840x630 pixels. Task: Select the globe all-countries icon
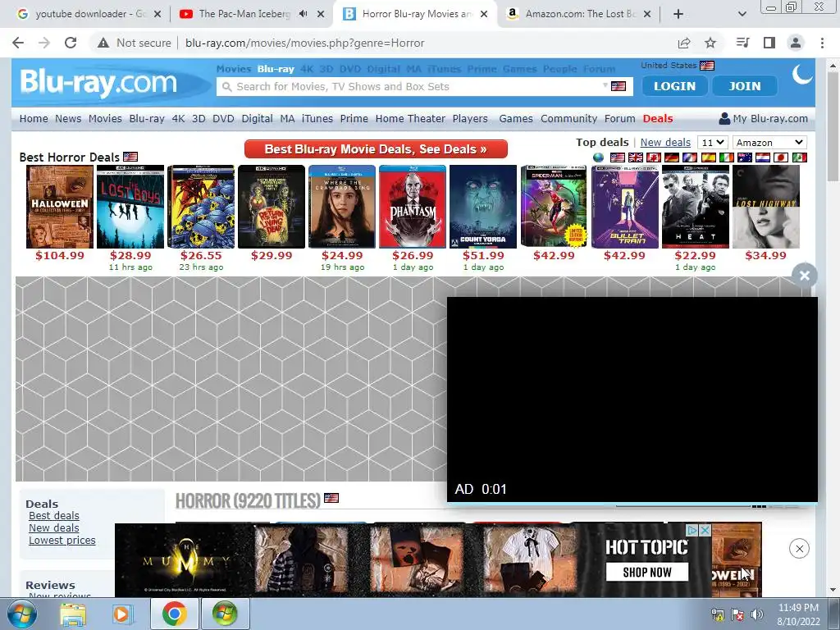(598, 157)
